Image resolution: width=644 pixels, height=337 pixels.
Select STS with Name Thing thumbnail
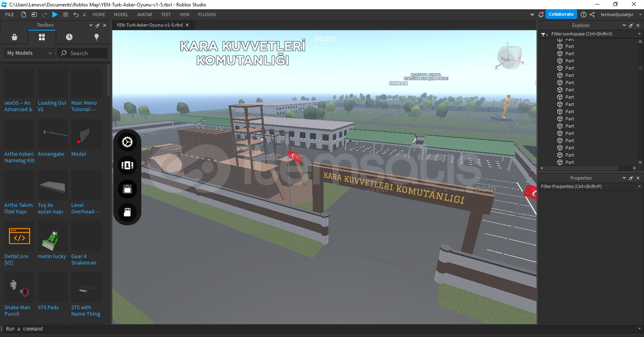pyautogui.click(x=86, y=287)
